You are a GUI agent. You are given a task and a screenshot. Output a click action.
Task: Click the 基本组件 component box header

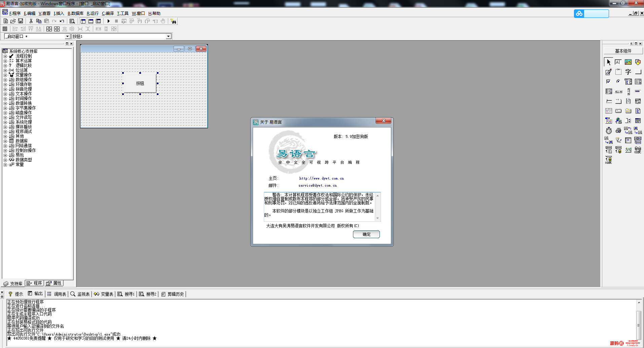click(623, 51)
